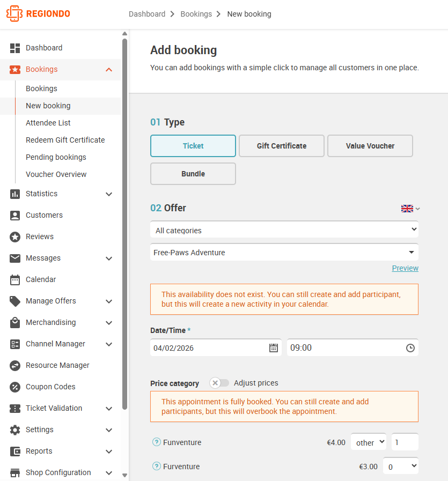Open Pending bookings submenu item

tap(56, 157)
